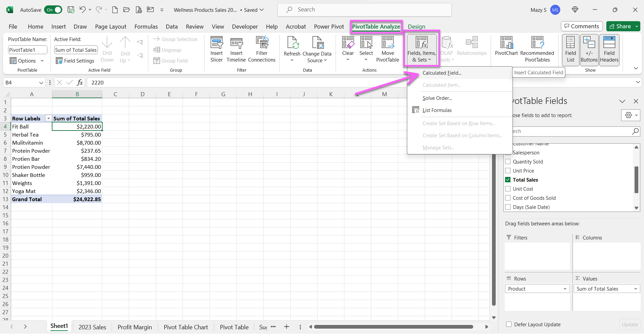The width and height of the screenshot is (644, 334).
Task: Open the Row Labels filter dropdown
Action: tap(48, 118)
